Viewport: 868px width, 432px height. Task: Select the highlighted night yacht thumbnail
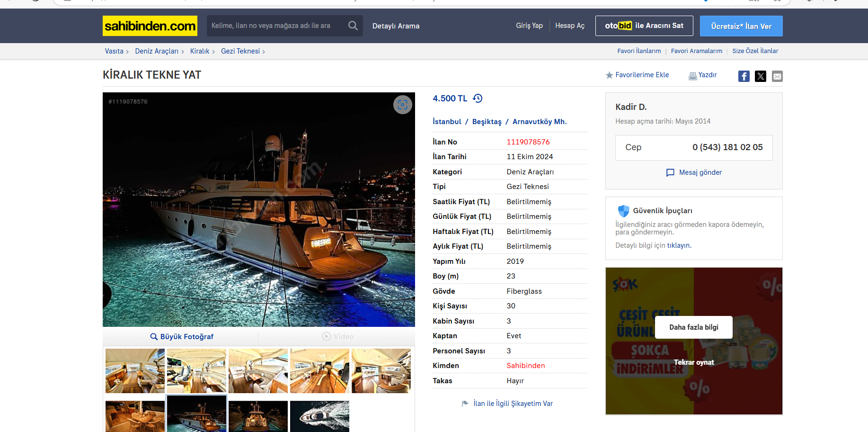coord(196,414)
